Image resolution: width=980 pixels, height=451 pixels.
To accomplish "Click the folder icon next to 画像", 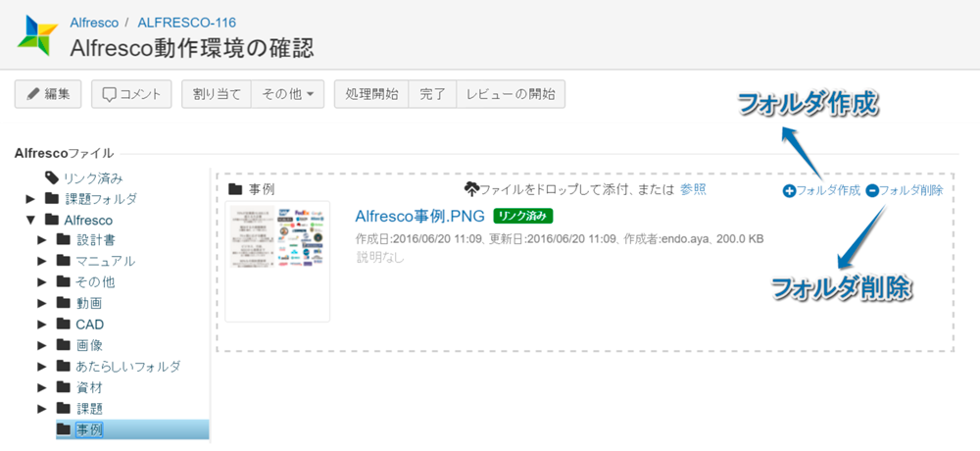I will pos(63,344).
